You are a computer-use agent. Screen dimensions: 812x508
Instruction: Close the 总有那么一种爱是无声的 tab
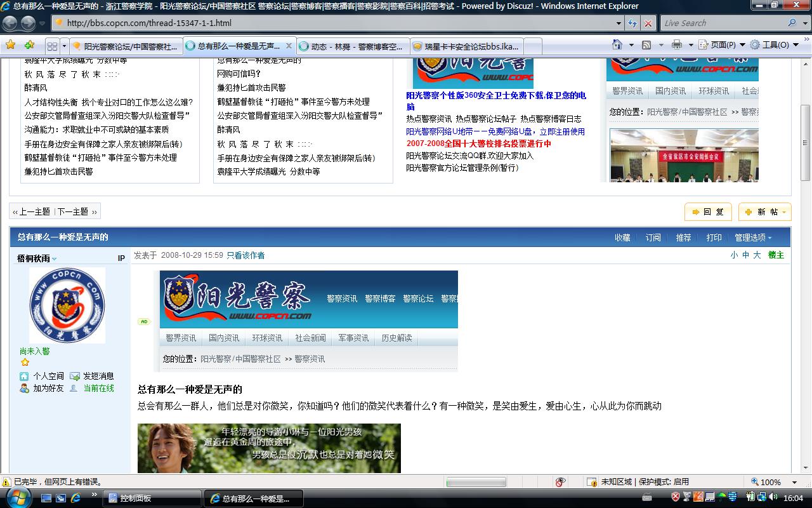(289, 46)
